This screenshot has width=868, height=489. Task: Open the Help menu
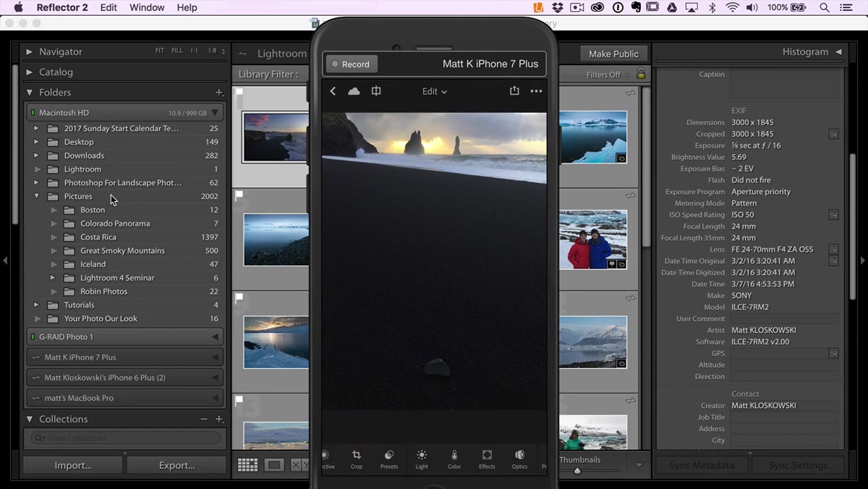187,7
